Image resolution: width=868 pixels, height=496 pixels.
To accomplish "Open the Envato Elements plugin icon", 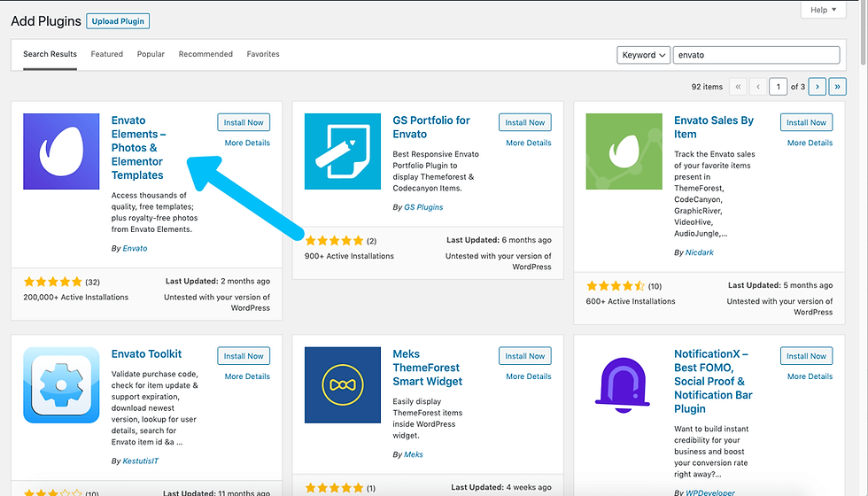I will coord(61,151).
